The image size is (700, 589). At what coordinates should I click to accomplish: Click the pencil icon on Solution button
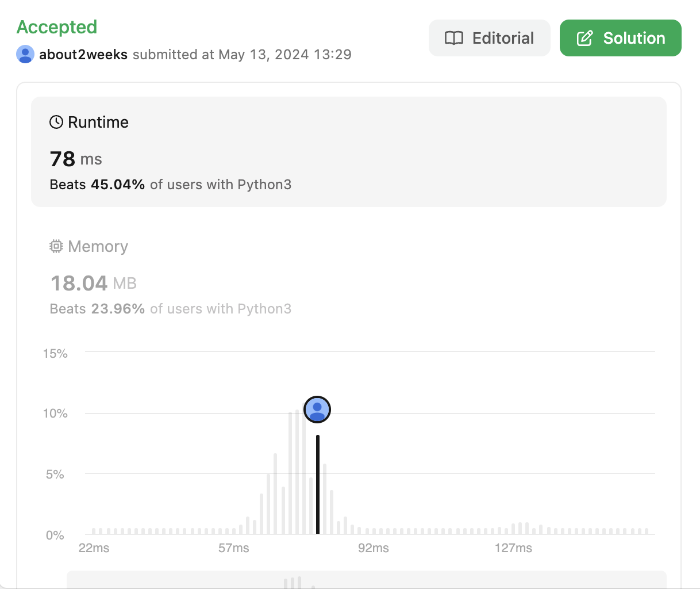coord(584,39)
